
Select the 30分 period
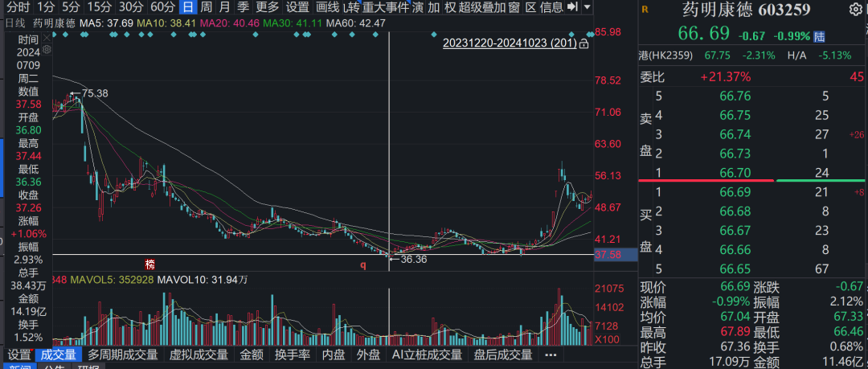131,6
